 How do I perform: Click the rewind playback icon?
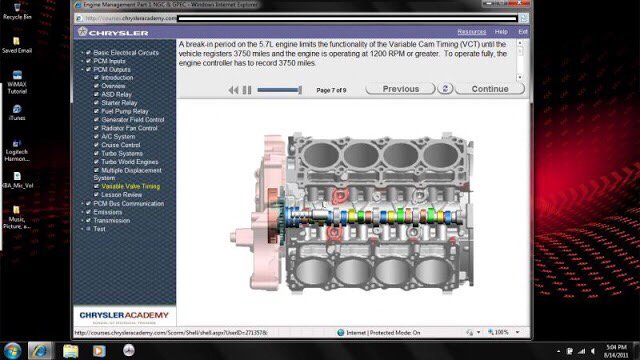tap(233, 90)
